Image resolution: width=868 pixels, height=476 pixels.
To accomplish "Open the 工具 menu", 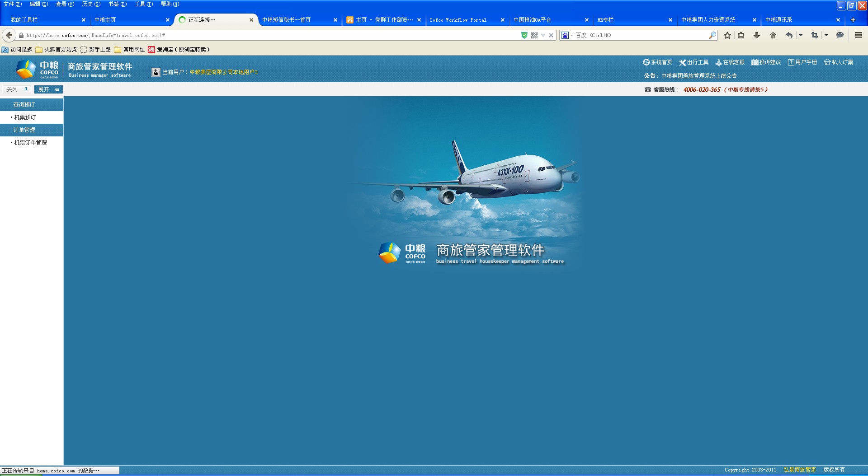I will (144, 4).
